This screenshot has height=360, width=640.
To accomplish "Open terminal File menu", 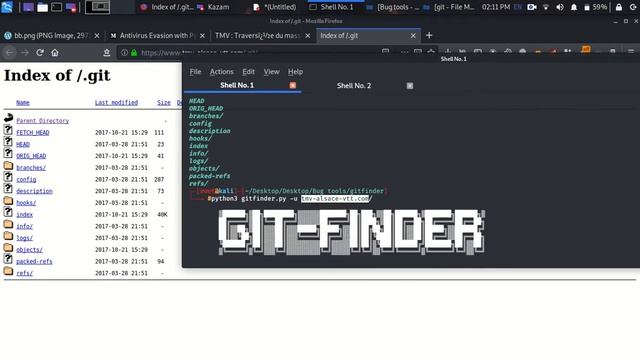I will tap(195, 72).
